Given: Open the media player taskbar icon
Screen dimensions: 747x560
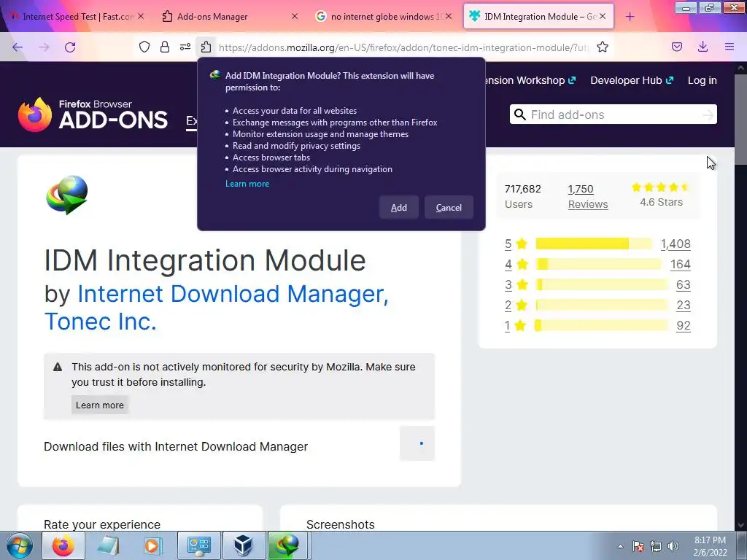Looking at the screenshot, I should (x=153, y=545).
